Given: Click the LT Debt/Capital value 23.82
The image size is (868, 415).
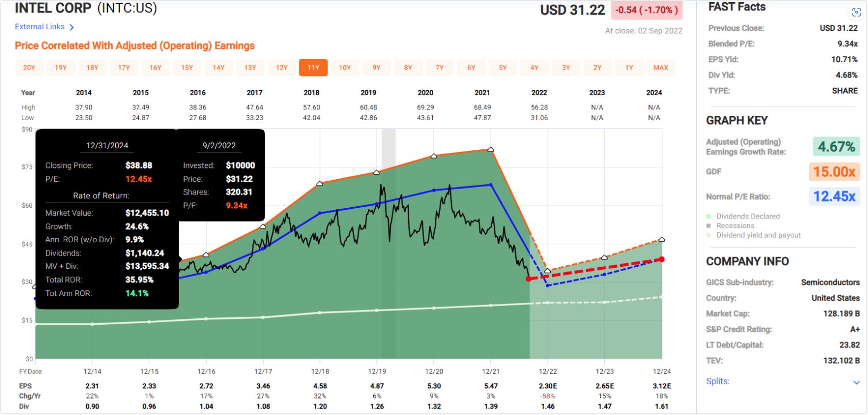Looking at the screenshot, I should tap(849, 345).
